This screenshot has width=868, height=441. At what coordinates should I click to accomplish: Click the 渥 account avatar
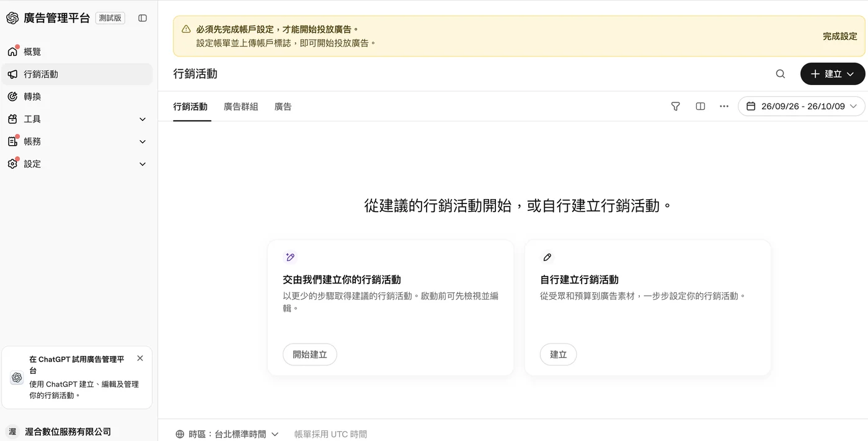(12, 432)
